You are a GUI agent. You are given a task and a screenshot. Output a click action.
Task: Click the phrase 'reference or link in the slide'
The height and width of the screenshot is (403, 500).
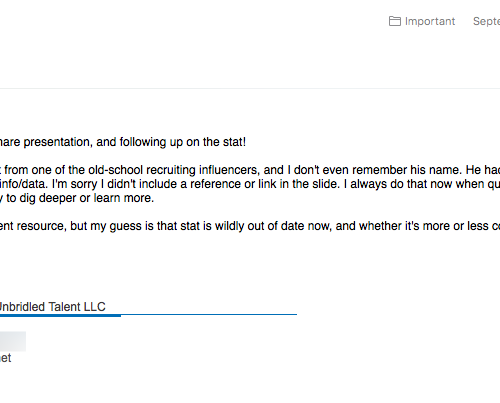263,184
